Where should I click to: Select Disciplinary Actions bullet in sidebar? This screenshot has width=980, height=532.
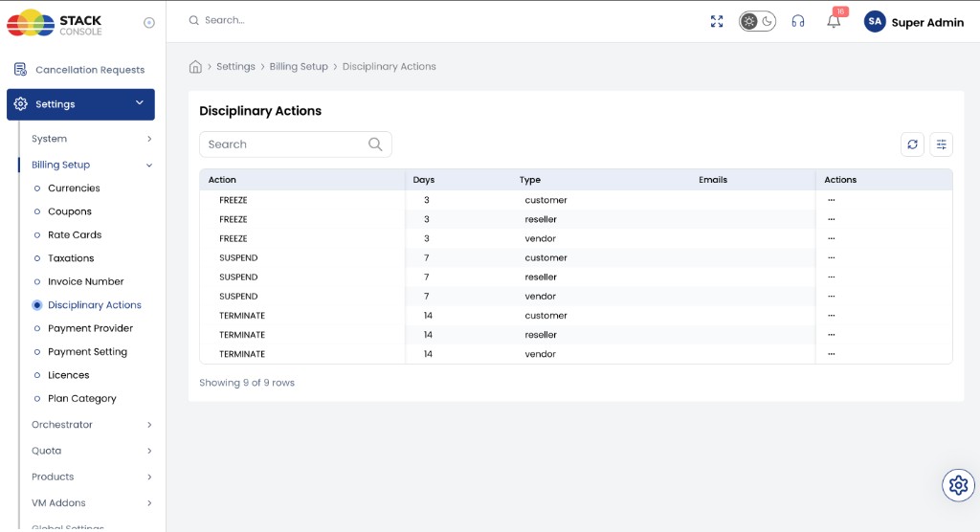point(37,305)
